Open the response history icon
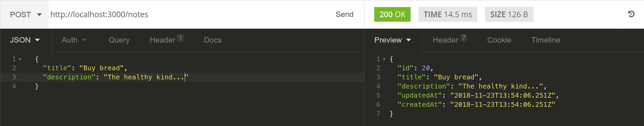The width and height of the screenshot is (644, 126). coord(631,14)
